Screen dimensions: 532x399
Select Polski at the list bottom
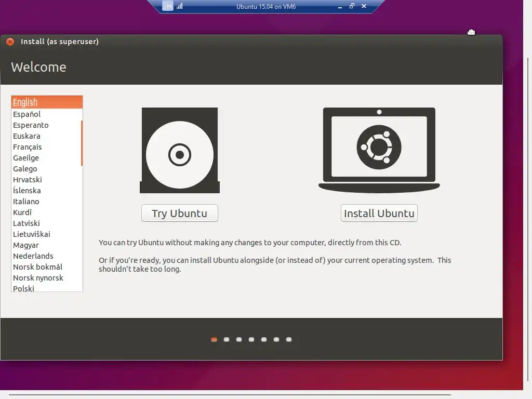click(47, 288)
